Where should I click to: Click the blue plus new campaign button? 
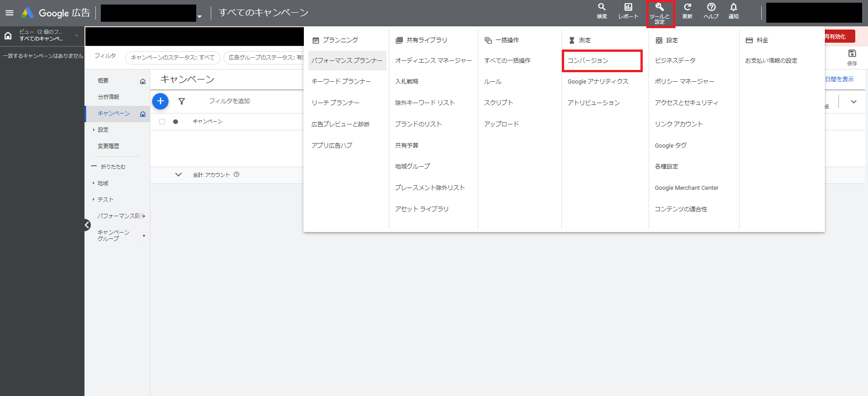160,101
